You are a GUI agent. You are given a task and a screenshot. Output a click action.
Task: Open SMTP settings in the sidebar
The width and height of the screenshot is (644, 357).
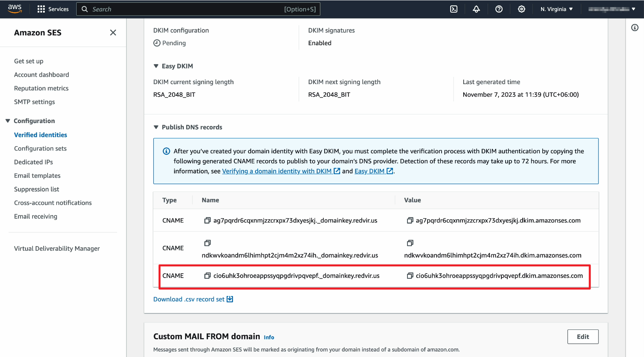tap(35, 102)
